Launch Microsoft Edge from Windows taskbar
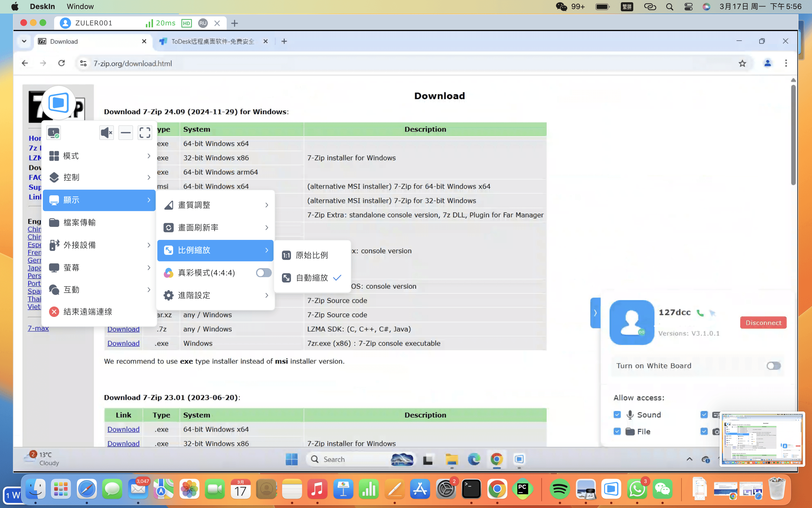 click(x=474, y=459)
